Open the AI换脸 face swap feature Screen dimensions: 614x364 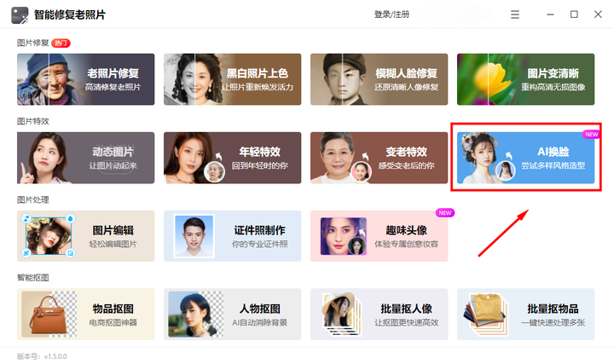[525, 158]
